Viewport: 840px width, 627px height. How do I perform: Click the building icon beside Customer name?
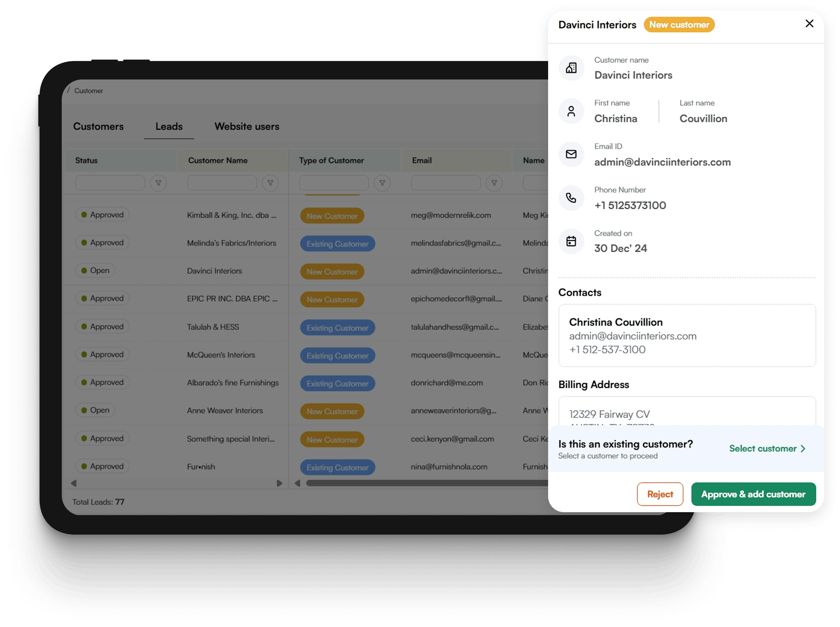click(x=571, y=68)
